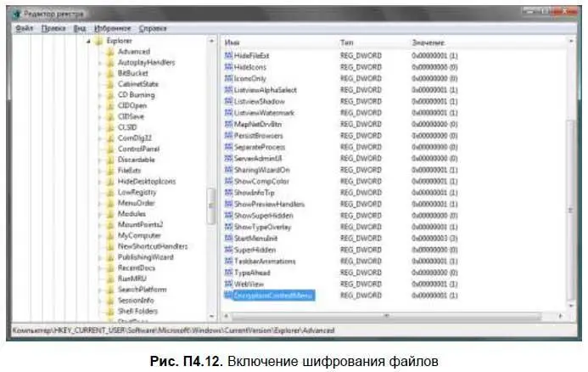Select the RecentDocs folder
Screen dimensions: 588x372
pyautogui.click(x=137, y=268)
